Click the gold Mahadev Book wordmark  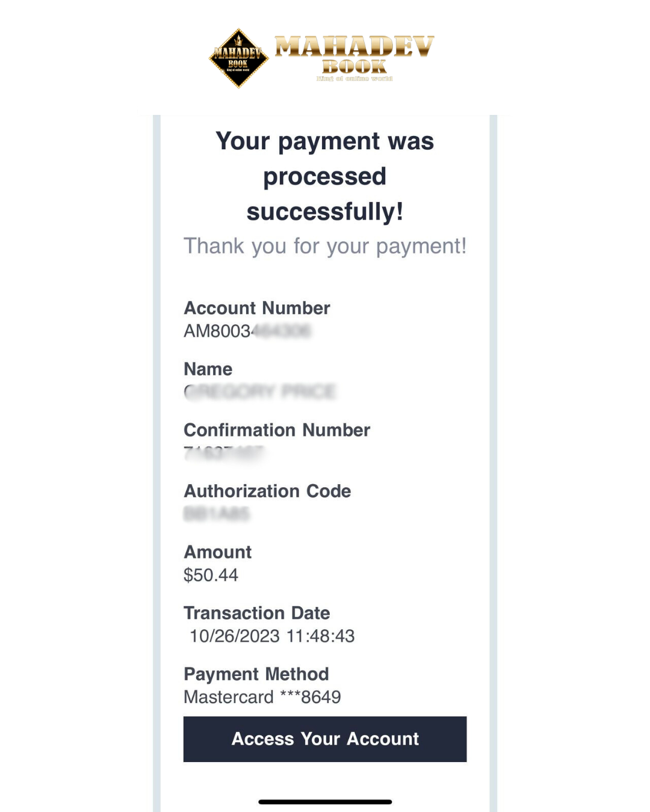pos(354,56)
